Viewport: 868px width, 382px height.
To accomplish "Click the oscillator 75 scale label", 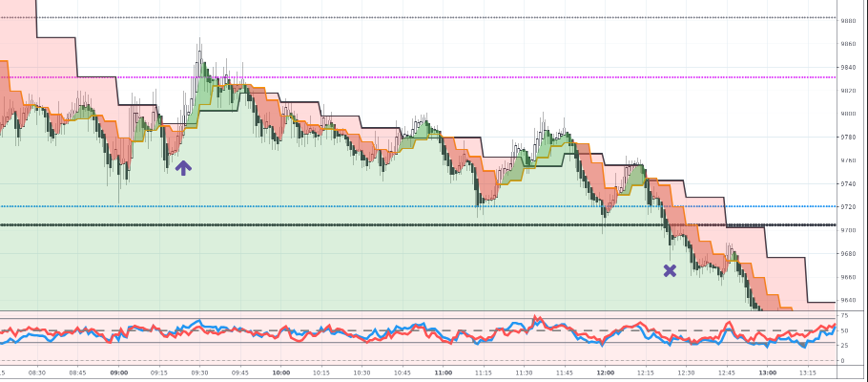I will 844,315.
